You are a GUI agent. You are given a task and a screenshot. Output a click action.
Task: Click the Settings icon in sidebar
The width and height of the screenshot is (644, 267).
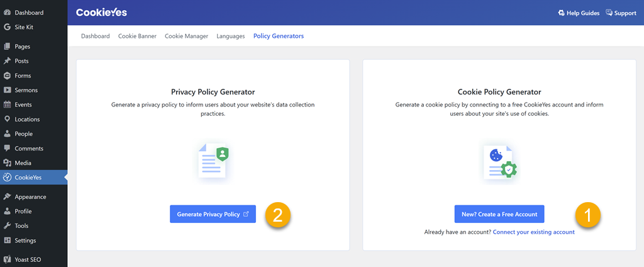(x=7, y=241)
